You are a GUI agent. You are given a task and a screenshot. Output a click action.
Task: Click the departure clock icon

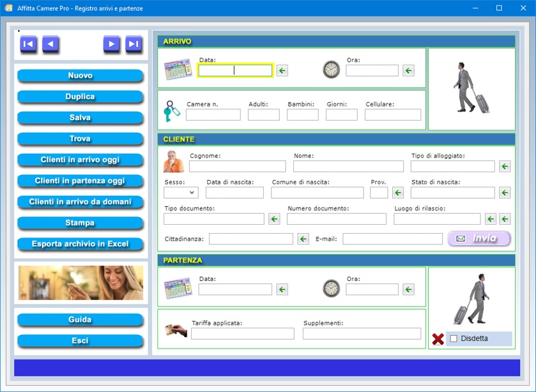(x=331, y=289)
